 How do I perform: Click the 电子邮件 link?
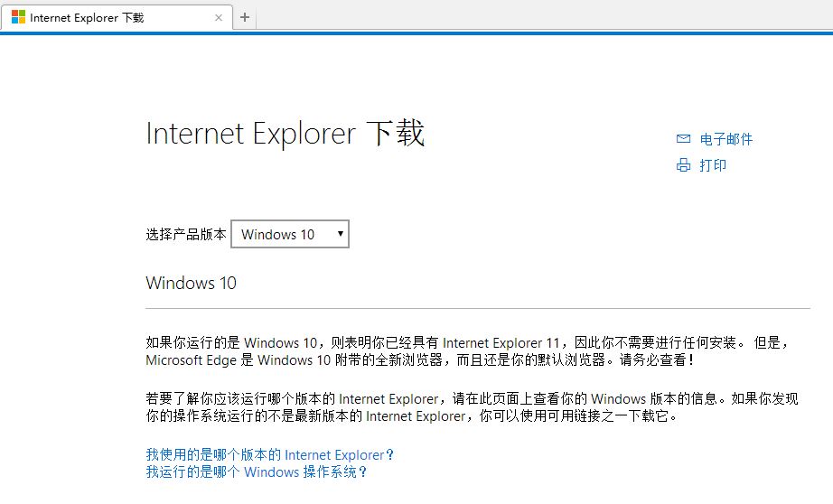725,139
